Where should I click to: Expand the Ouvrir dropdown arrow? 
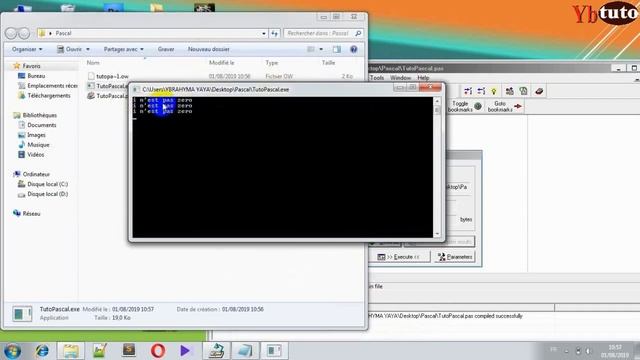(x=88, y=49)
